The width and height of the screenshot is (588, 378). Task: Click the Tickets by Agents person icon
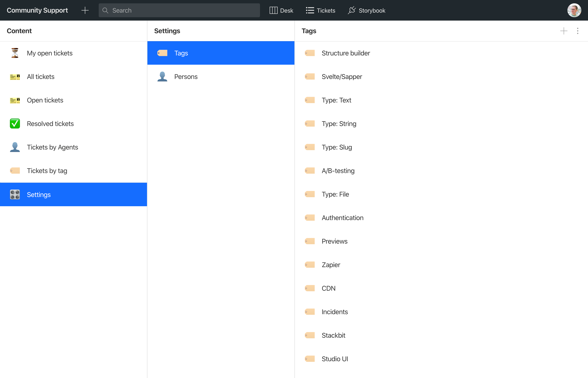pyautogui.click(x=15, y=147)
